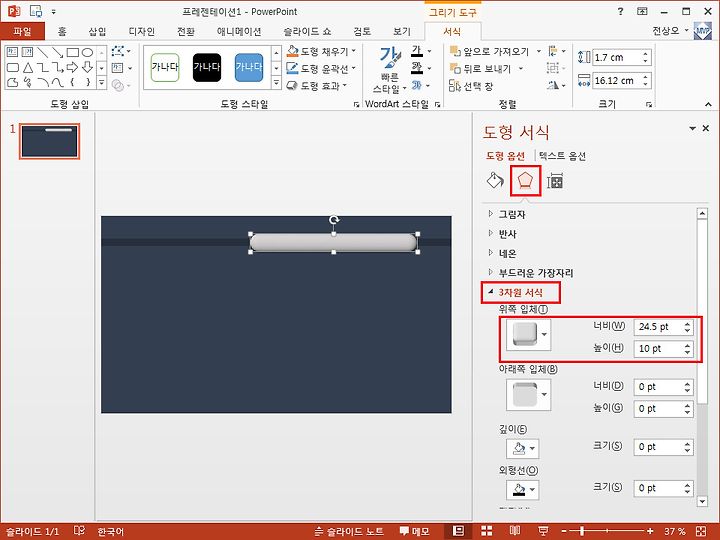Expand the shape gallery more arrow
Viewport: 720px width, 540px height.
click(x=101, y=84)
